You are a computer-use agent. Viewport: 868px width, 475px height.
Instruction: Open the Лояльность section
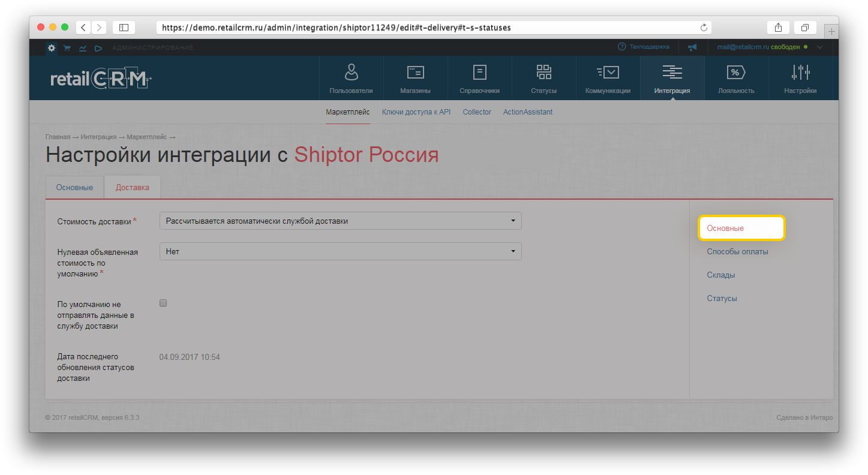pos(736,79)
